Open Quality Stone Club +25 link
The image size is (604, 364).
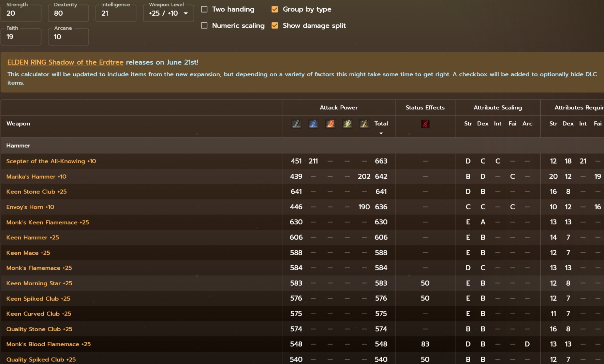[39, 329]
